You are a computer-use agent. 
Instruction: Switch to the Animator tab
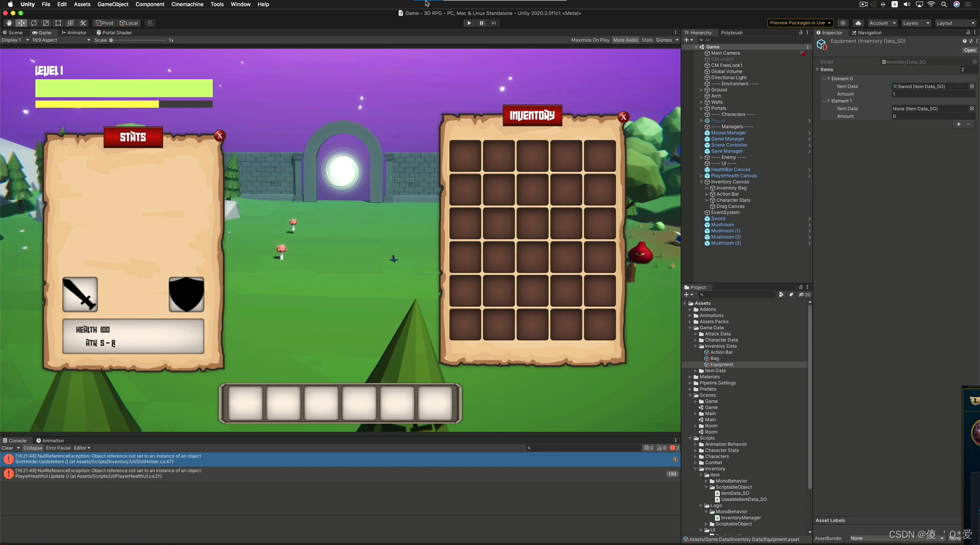(74, 33)
